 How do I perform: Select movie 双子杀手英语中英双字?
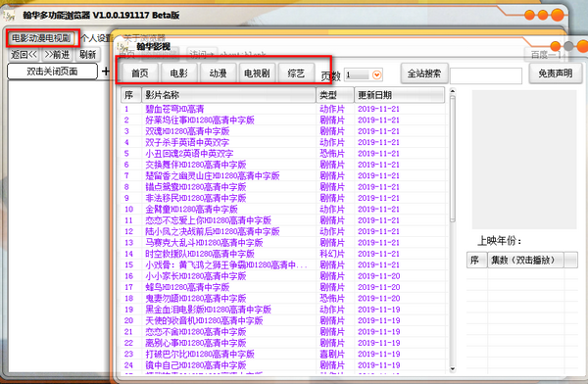187,142
